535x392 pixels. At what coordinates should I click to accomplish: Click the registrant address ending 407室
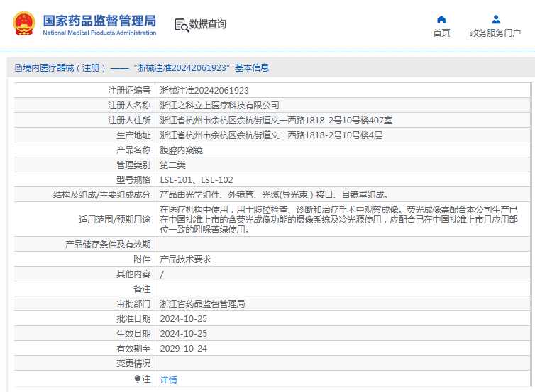[276, 121]
